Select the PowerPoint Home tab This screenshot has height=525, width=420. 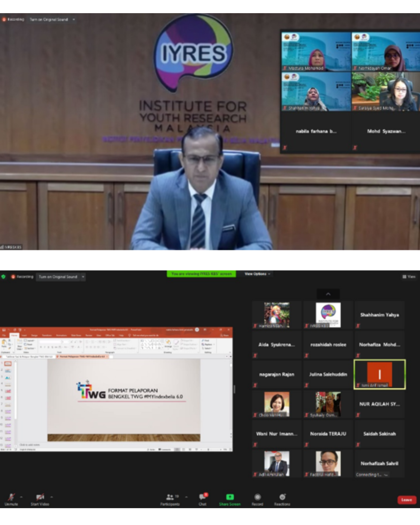pos(14,336)
